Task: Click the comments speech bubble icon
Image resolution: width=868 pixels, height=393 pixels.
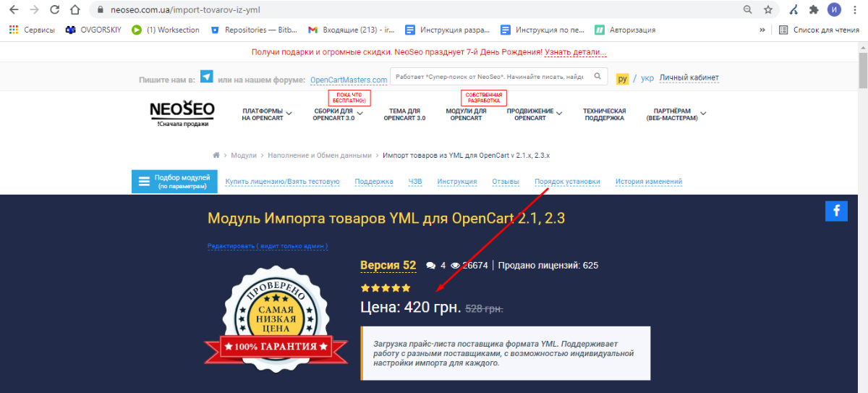Action: click(431, 266)
